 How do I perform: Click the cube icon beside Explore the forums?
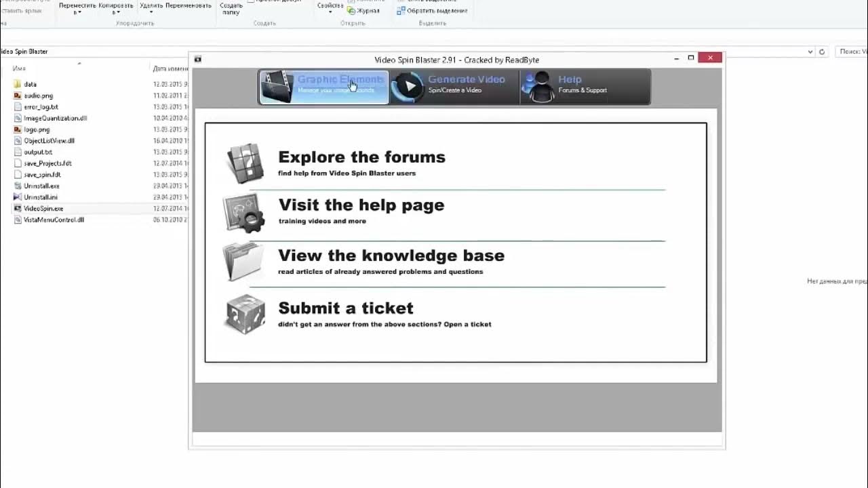point(244,163)
